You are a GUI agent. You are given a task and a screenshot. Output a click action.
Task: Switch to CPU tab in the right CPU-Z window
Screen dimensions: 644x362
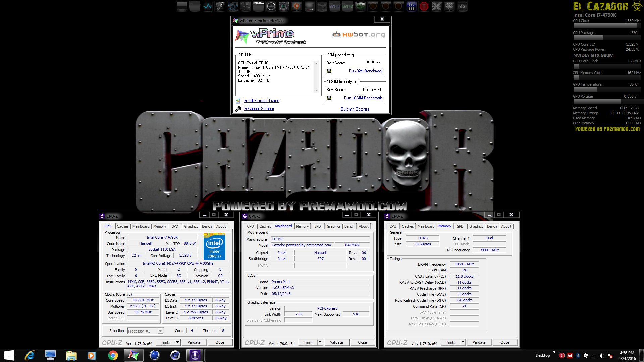(393, 226)
